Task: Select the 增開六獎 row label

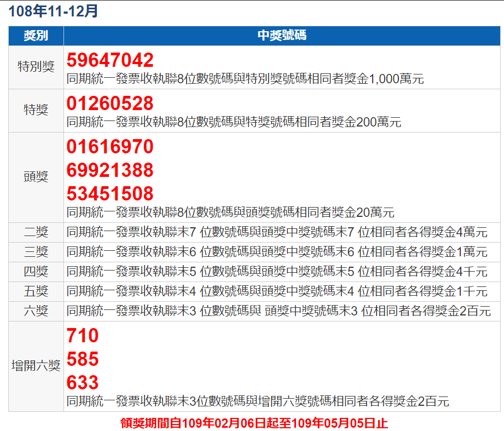Action: point(36,366)
